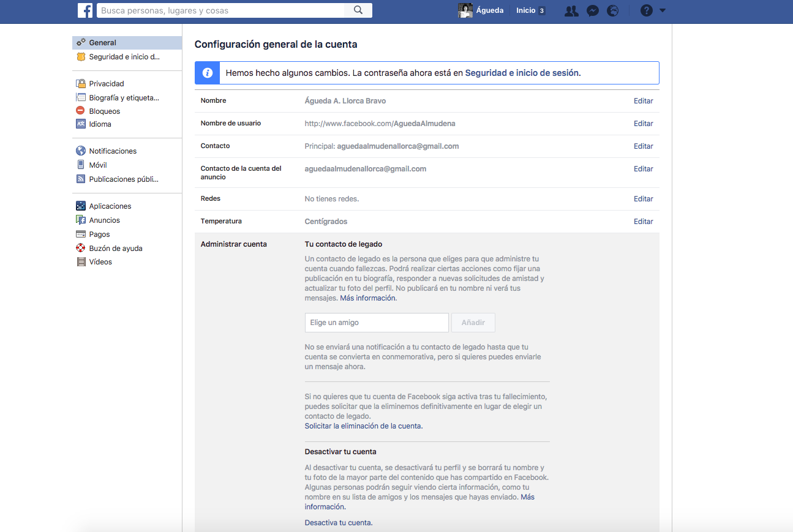Click the Centígrados temperature value
Viewport: 793px width, 532px height.
click(326, 222)
